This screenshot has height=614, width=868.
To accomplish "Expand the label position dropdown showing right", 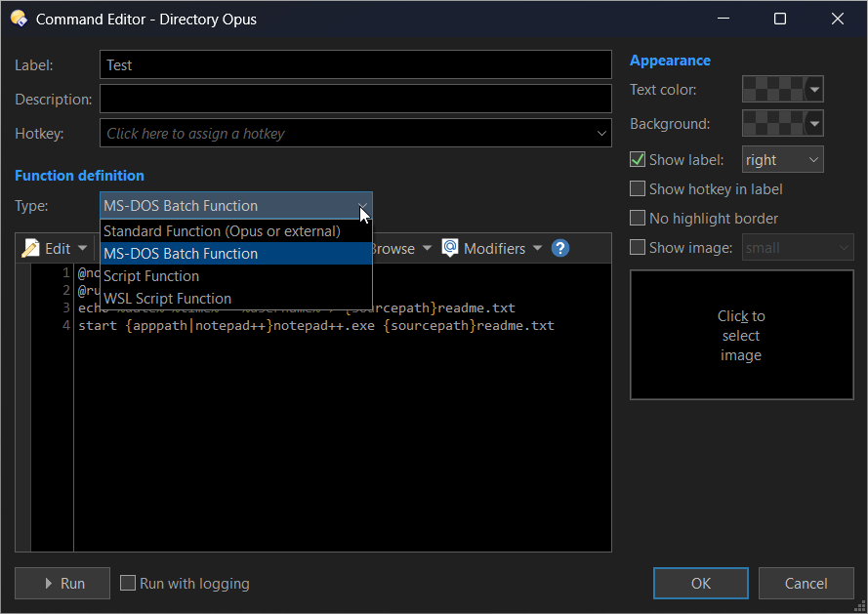I will [782, 159].
